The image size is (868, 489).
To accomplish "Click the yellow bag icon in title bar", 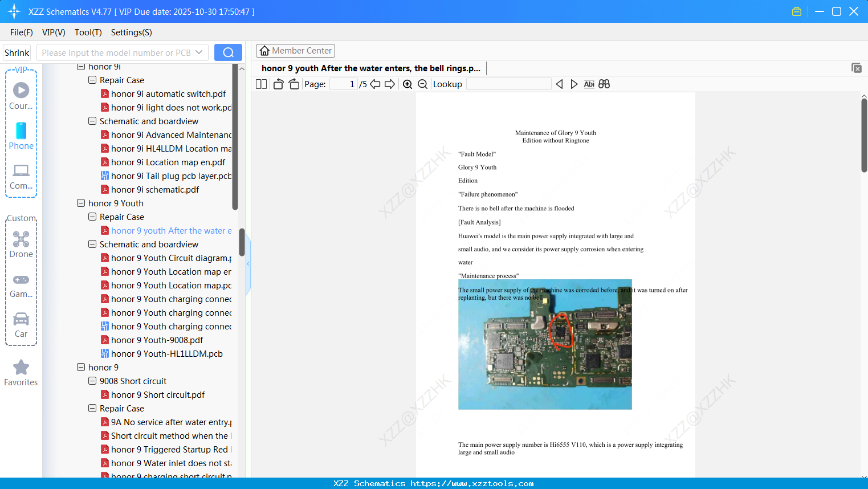I will 797,11.
